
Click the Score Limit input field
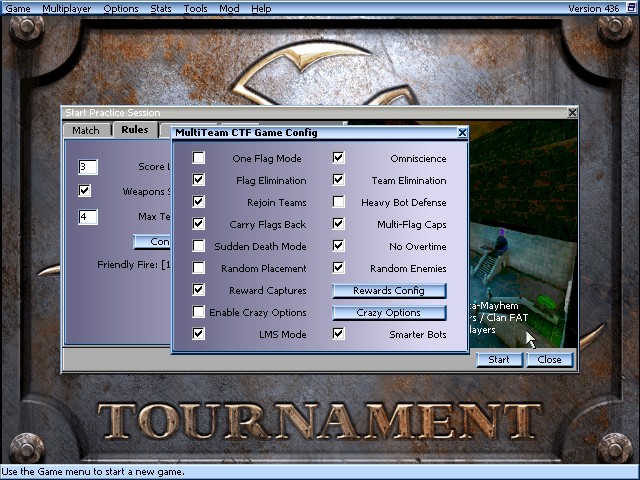point(88,167)
